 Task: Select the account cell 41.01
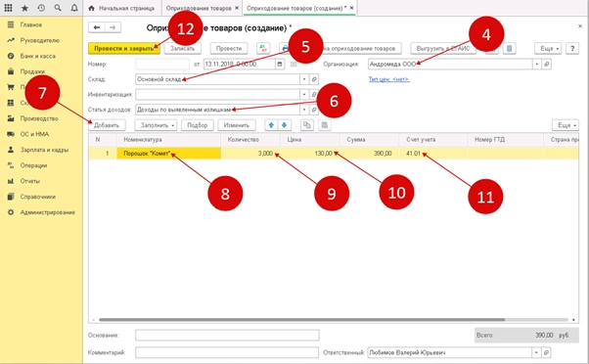click(433, 154)
